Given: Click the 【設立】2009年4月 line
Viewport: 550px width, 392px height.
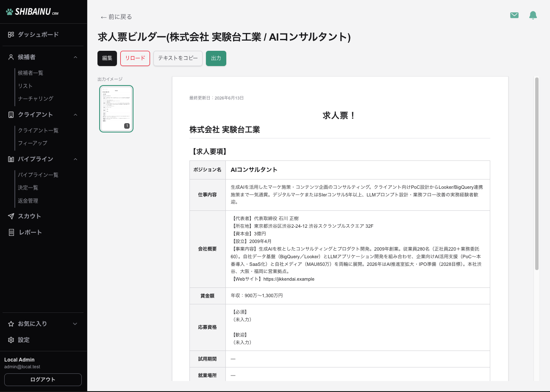Looking at the screenshot, I should [252, 241].
